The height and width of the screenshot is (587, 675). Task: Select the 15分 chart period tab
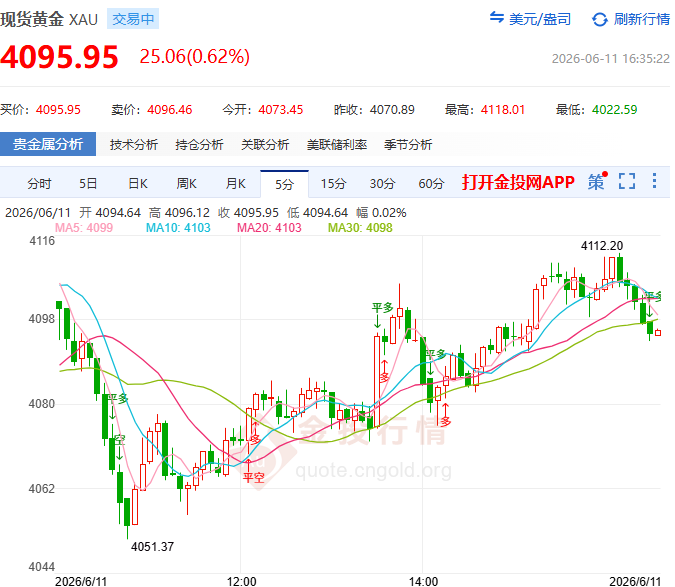pos(334,184)
